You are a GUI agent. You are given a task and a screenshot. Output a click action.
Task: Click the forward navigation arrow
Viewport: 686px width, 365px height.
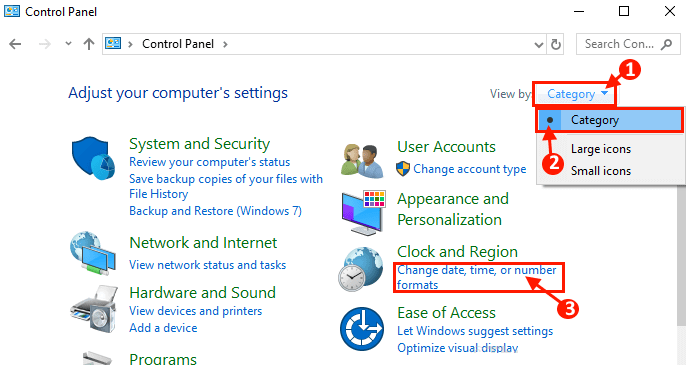pyautogui.click(x=45, y=44)
